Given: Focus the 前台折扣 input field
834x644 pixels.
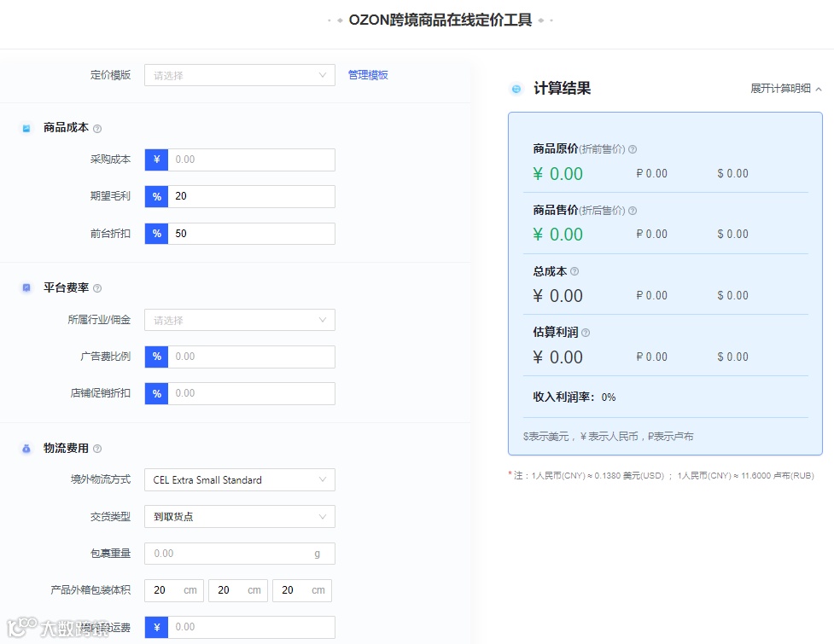Looking at the screenshot, I should click(x=252, y=234).
